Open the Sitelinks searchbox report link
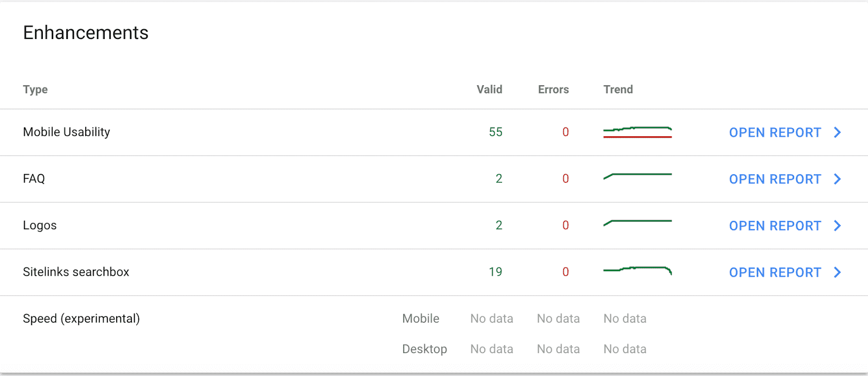 [775, 272]
